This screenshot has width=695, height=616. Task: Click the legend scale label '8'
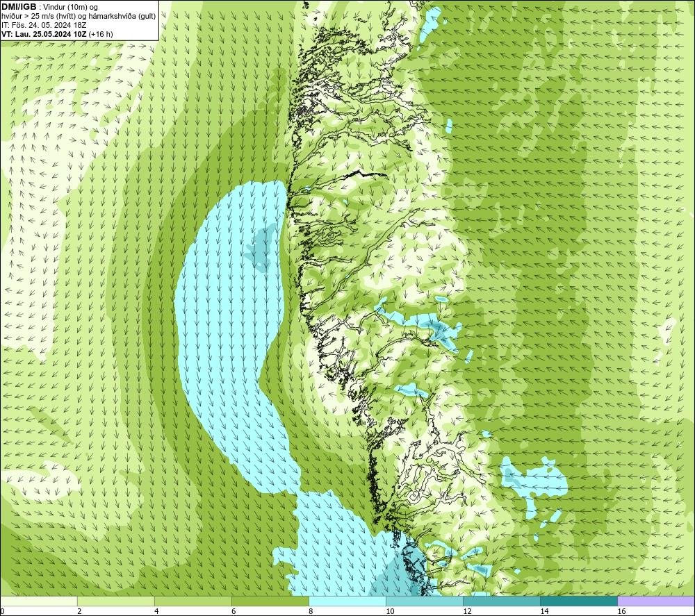(311, 611)
